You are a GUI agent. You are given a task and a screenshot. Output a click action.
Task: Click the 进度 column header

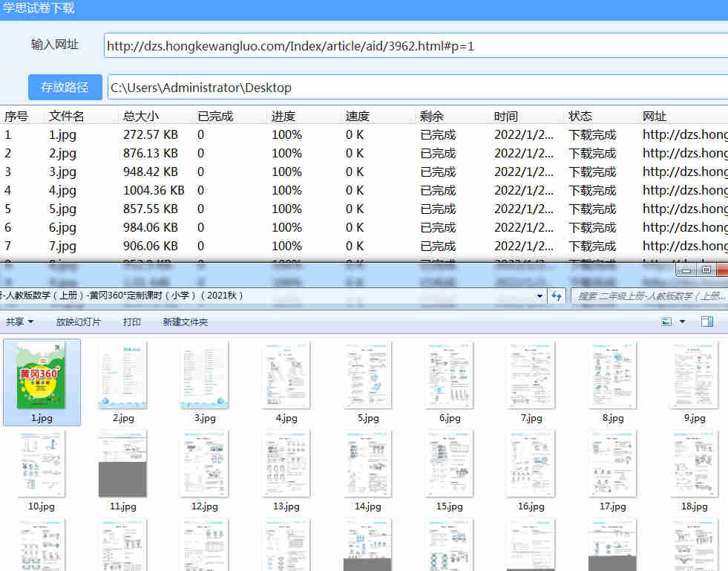coord(283,116)
